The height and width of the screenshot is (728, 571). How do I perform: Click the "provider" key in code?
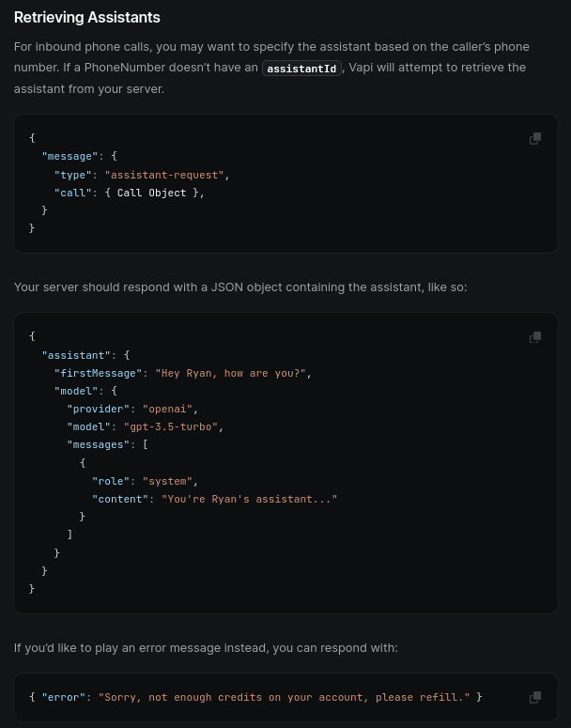pos(98,409)
